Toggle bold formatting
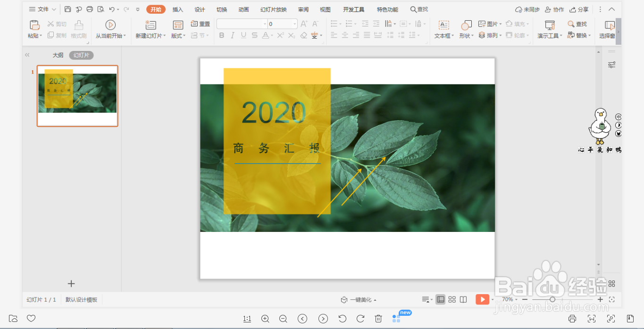 coord(222,35)
